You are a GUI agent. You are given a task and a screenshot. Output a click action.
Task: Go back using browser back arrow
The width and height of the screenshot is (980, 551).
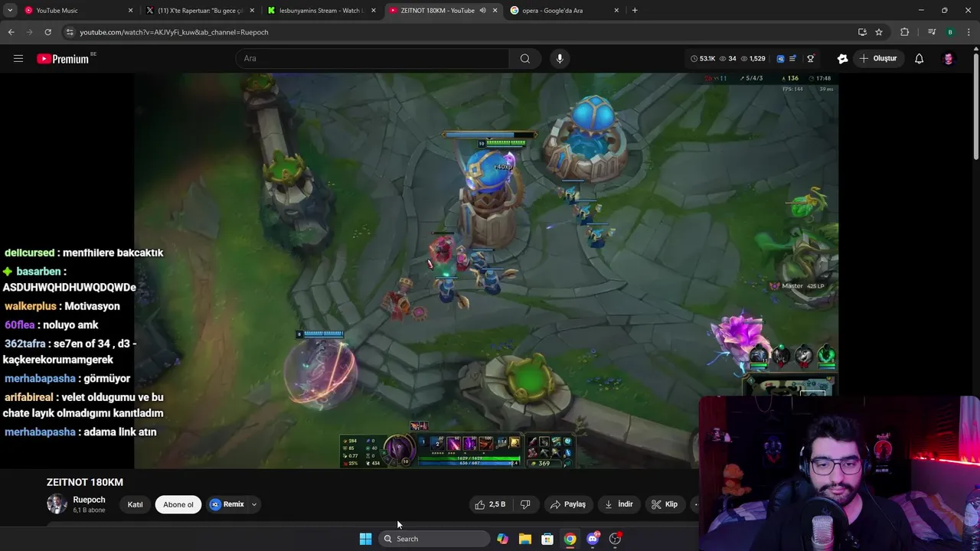pyautogui.click(x=11, y=32)
